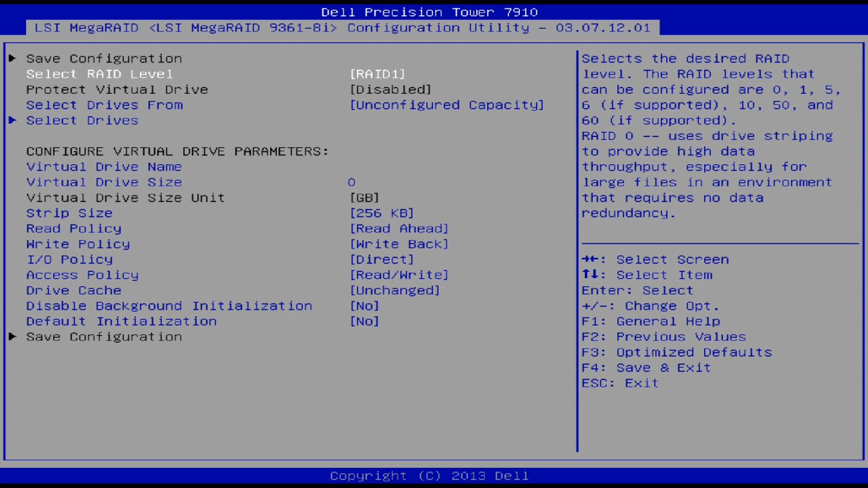The width and height of the screenshot is (868, 488).
Task: Open the Virtual Drive Size Unit selector
Action: pyautogui.click(x=364, y=197)
